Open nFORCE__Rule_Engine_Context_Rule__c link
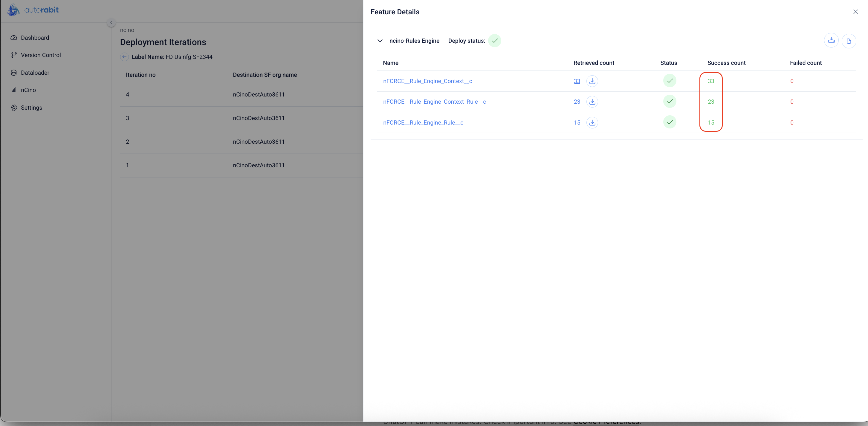Viewport: 868px width, 426px height. pos(434,102)
